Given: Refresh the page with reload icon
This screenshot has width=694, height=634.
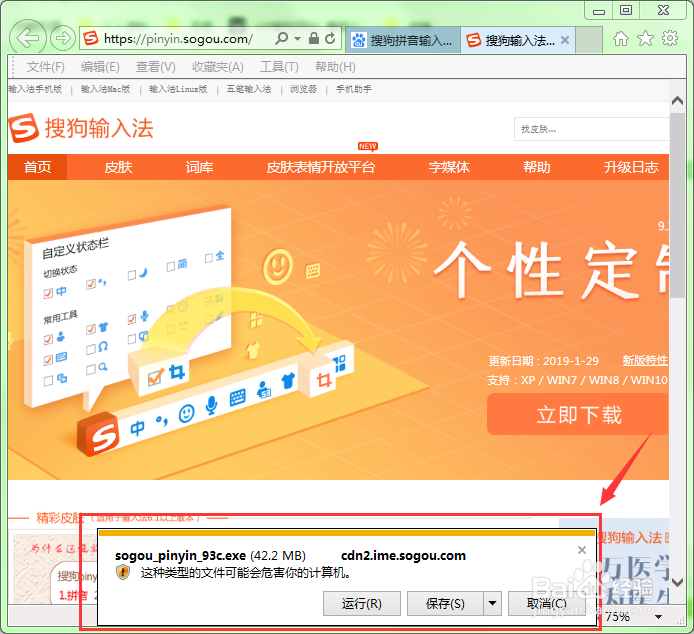Looking at the screenshot, I should [330, 39].
